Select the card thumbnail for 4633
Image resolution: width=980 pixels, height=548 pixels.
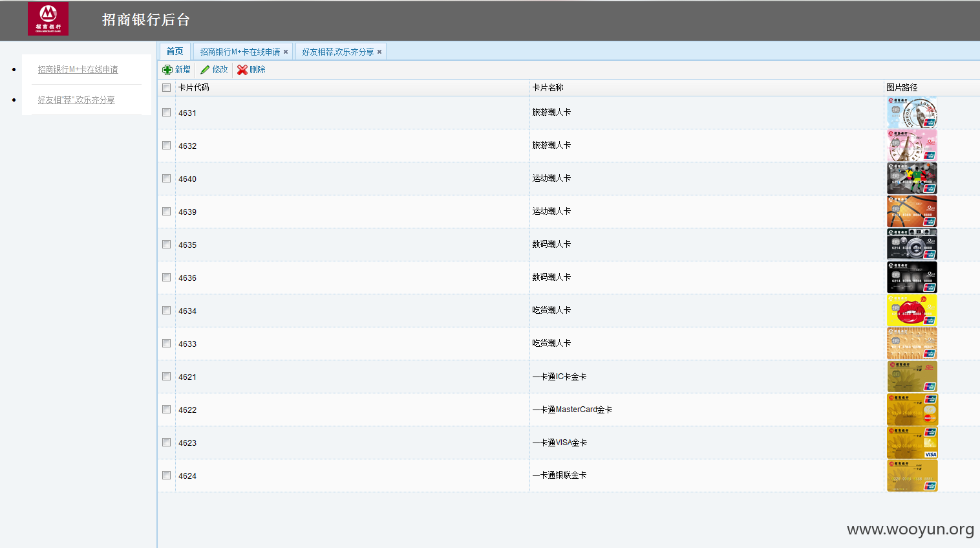912,344
